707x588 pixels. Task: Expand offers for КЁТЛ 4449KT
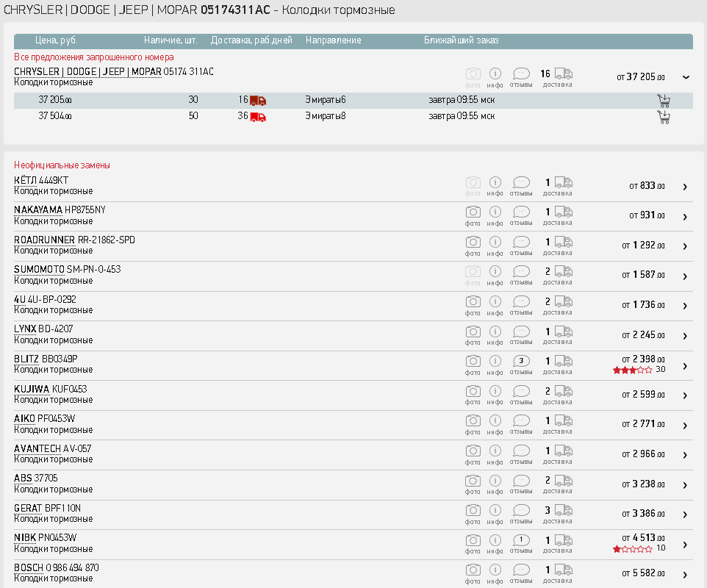tap(685, 187)
